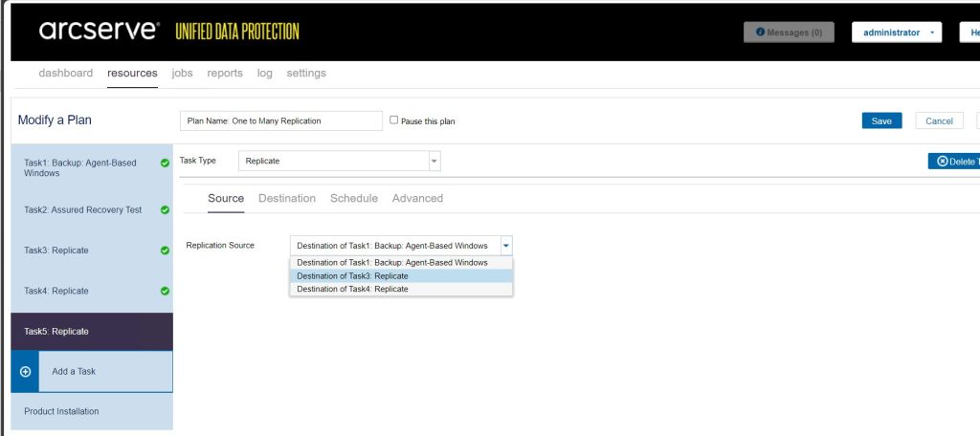The image size is (980, 436).
Task: Open the Schedule sub-tab
Action: tap(354, 199)
